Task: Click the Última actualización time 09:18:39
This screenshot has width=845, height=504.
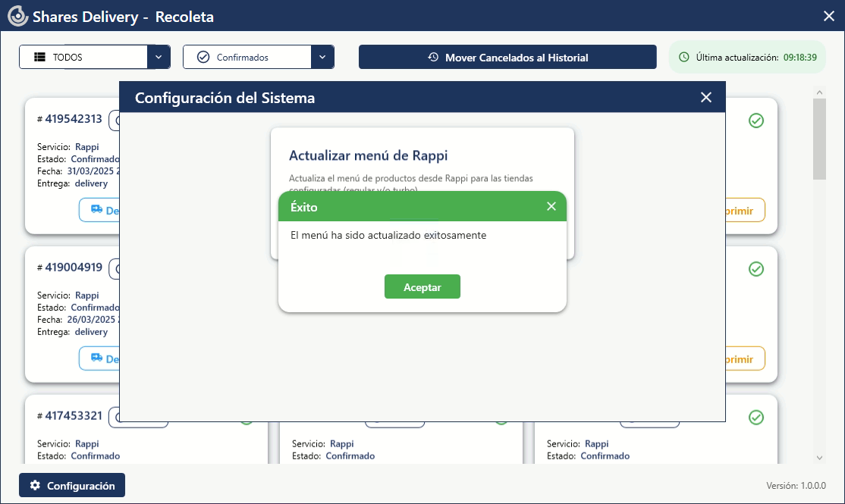Action: 799,57
